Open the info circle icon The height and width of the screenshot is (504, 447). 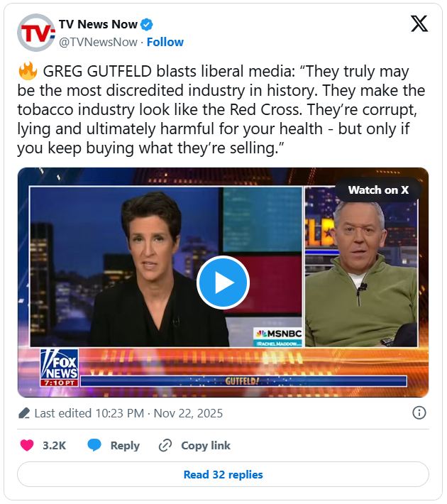[x=419, y=412]
